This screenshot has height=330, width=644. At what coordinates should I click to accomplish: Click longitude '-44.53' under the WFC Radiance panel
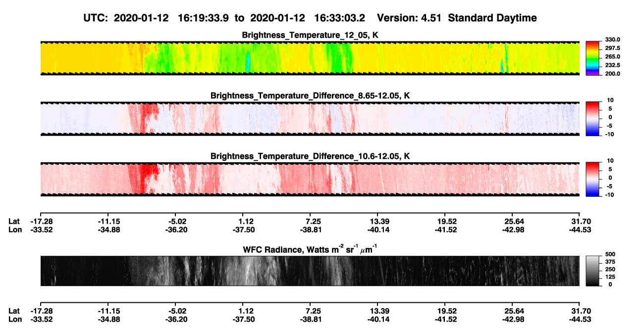(580, 320)
